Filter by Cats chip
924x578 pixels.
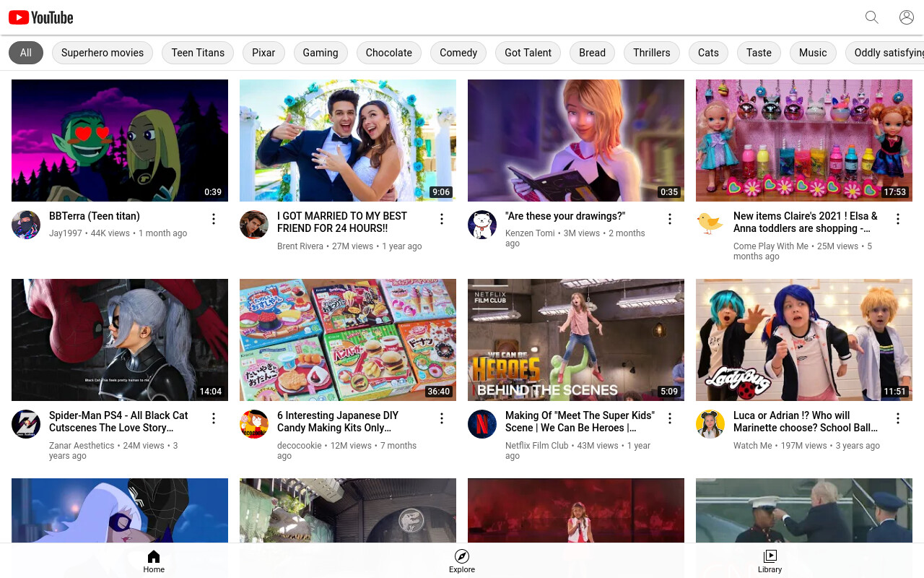(x=708, y=53)
